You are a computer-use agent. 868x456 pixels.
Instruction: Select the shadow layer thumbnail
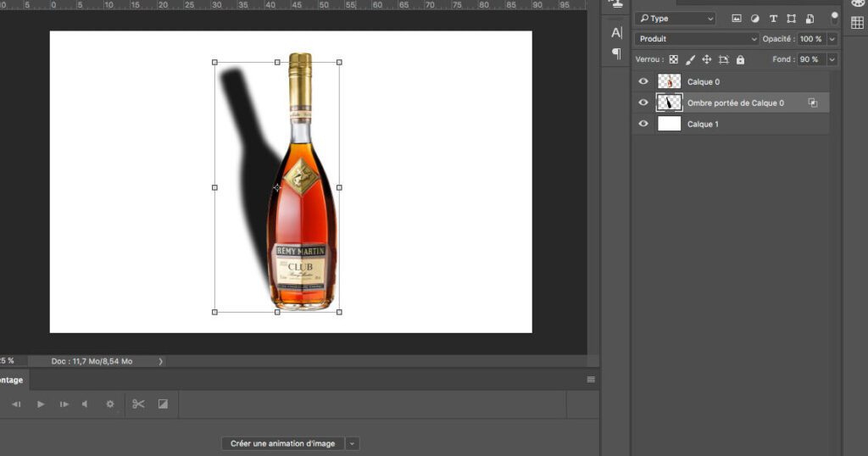[669, 103]
